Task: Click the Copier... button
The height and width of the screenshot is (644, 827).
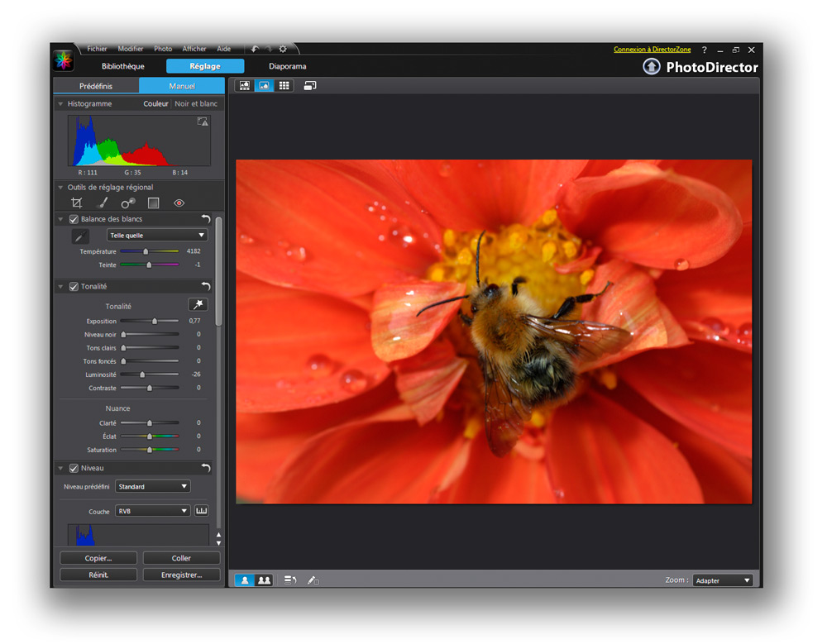Action: coord(98,558)
